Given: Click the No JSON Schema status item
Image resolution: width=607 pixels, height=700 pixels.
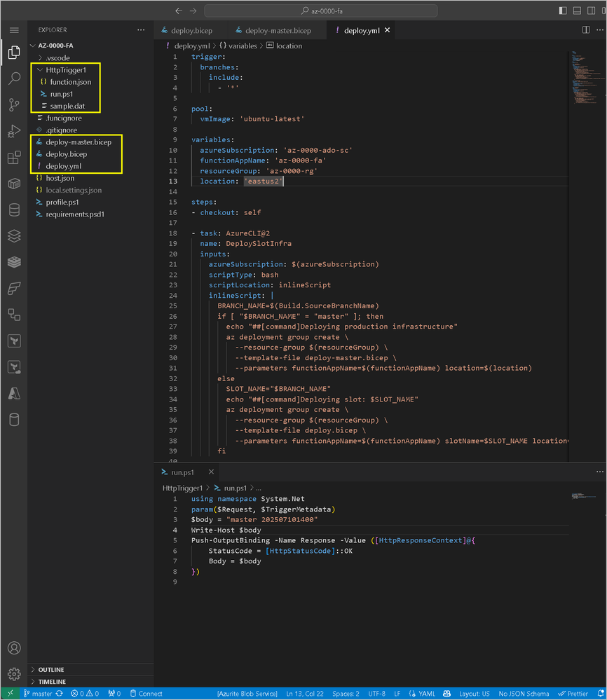Looking at the screenshot, I should point(524,694).
